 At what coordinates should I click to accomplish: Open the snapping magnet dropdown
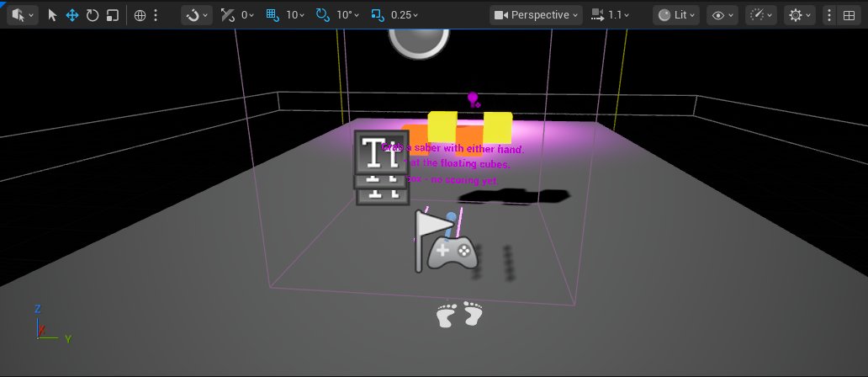coord(197,15)
